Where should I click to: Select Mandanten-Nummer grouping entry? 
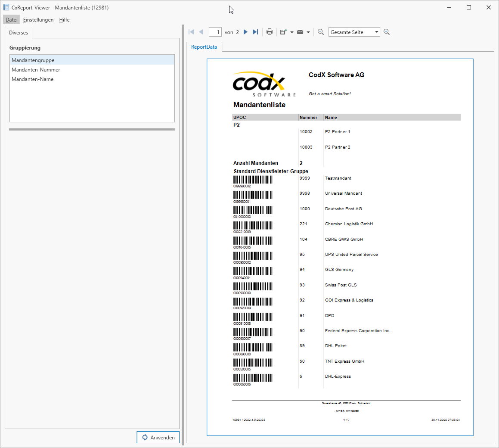(x=92, y=70)
